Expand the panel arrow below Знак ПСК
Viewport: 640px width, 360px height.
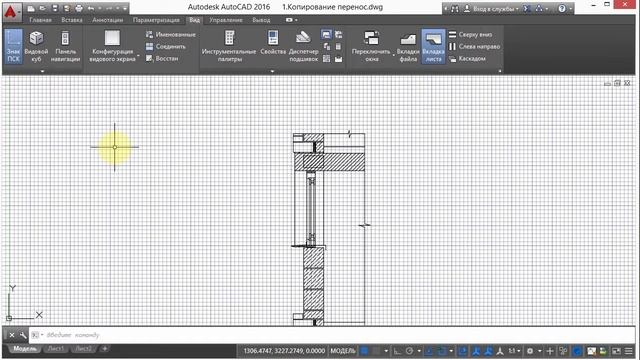42,71
